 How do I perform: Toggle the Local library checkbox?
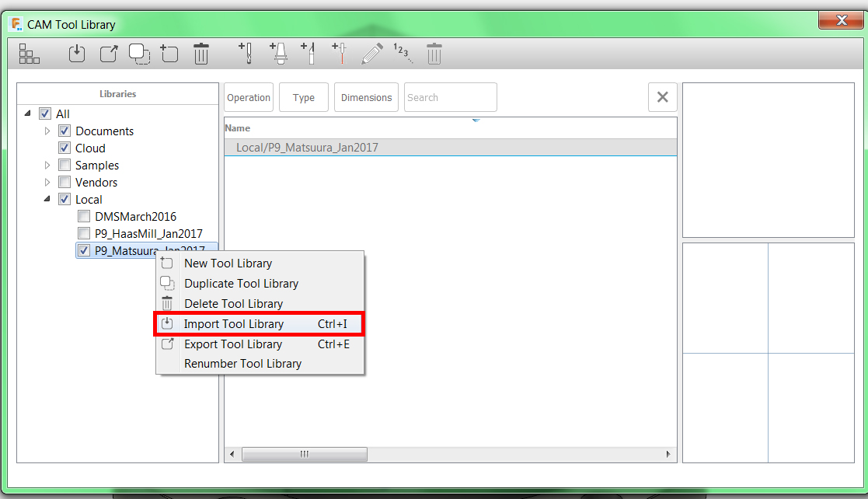(x=64, y=200)
